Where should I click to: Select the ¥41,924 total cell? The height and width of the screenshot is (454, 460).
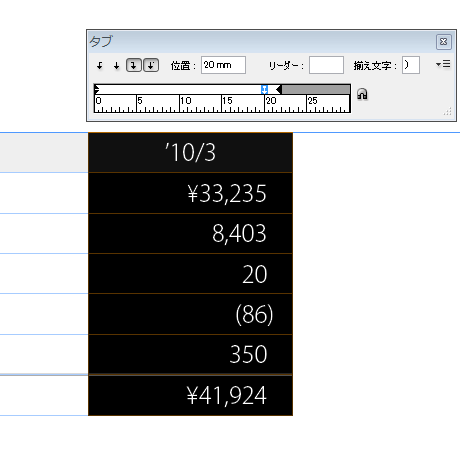pos(190,396)
